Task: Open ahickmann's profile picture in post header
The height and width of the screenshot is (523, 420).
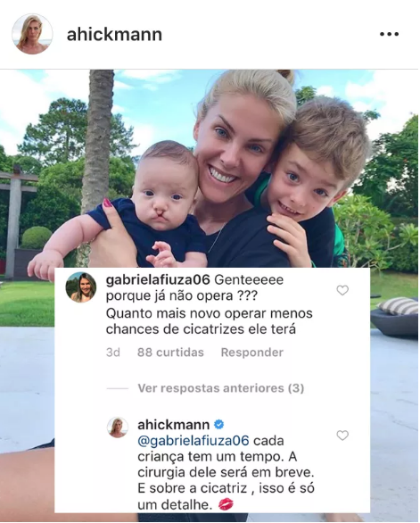Action: coord(32,34)
